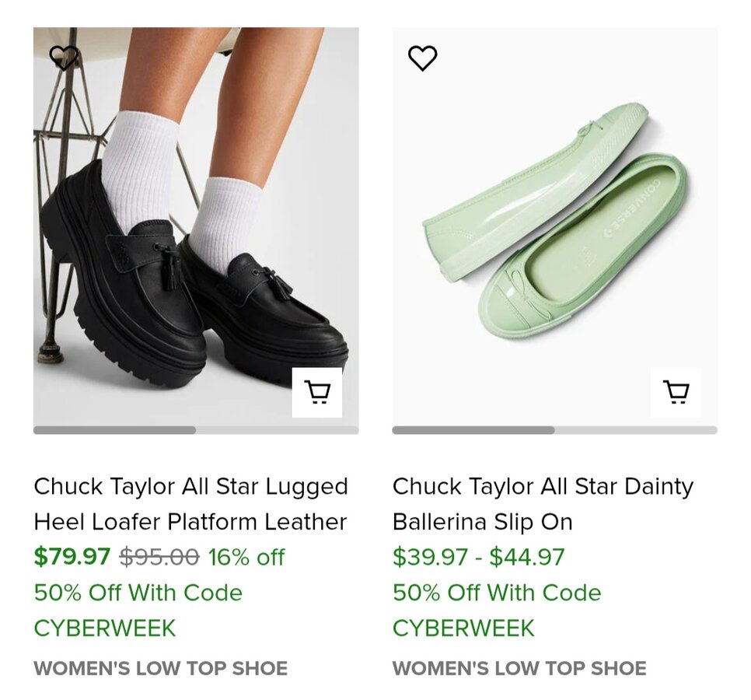The width and height of the screenshot is (751, 700).
Task: Select CYBERWEEK promo text under loafer
Action: click(104, 628)
